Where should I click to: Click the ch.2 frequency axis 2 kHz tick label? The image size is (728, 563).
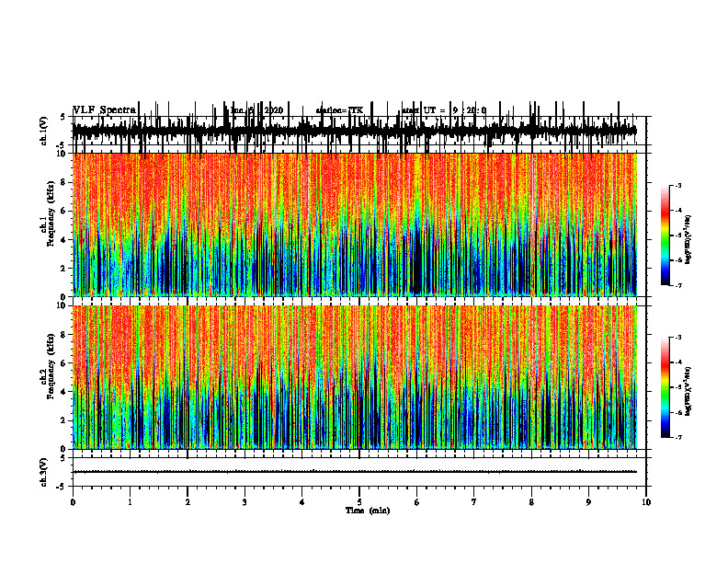pyautogui.click(x=64, y=420)
